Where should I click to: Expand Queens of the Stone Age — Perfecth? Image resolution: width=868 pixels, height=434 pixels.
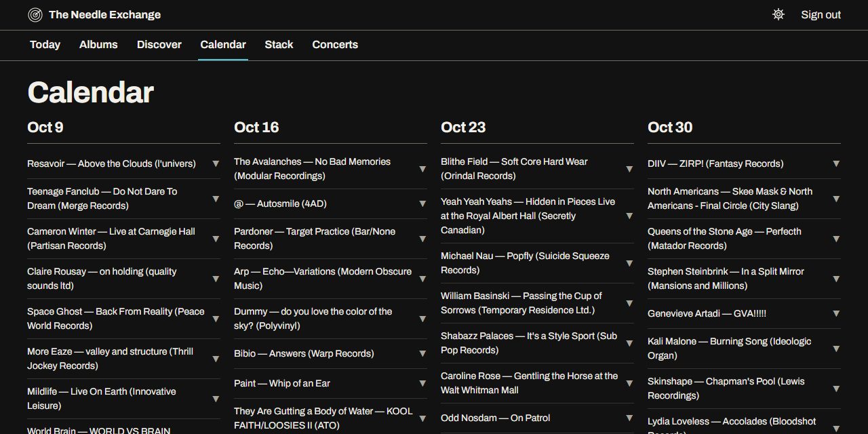click(744, 239)
